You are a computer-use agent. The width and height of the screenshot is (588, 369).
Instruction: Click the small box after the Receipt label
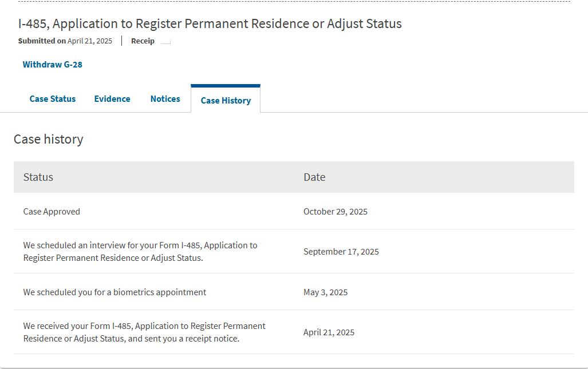(x=165, y=41)
